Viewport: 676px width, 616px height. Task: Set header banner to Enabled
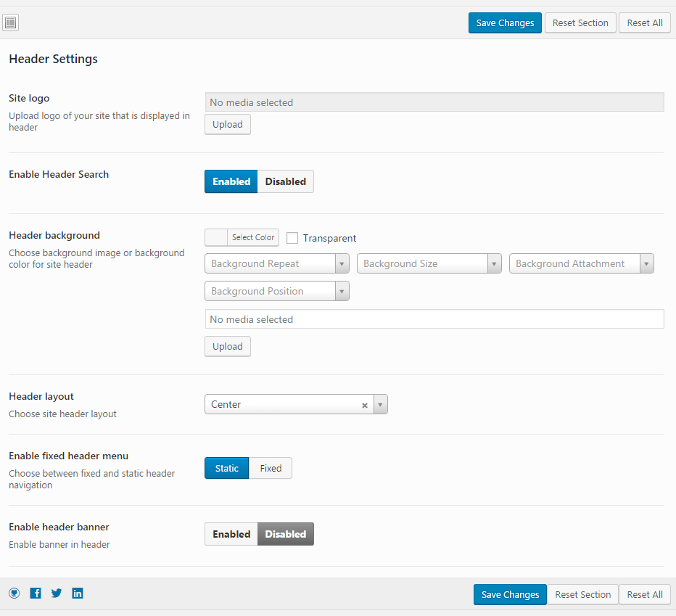tap(231, 534)
